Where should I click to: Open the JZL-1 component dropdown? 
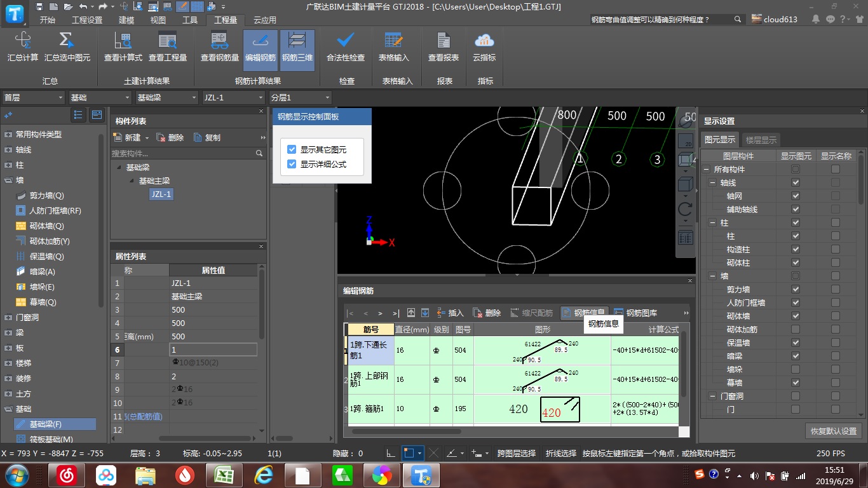(x=233, y=97)
